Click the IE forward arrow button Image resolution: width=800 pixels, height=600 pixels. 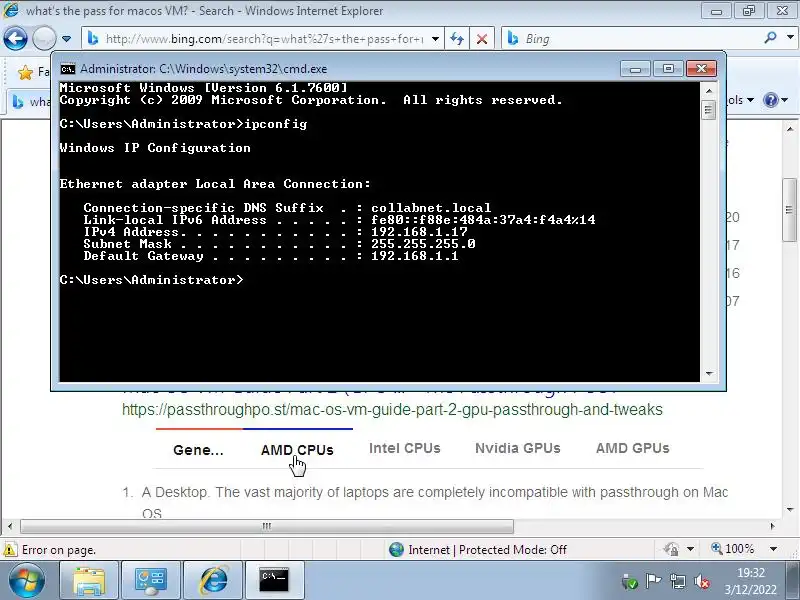[x=44, y=38]
